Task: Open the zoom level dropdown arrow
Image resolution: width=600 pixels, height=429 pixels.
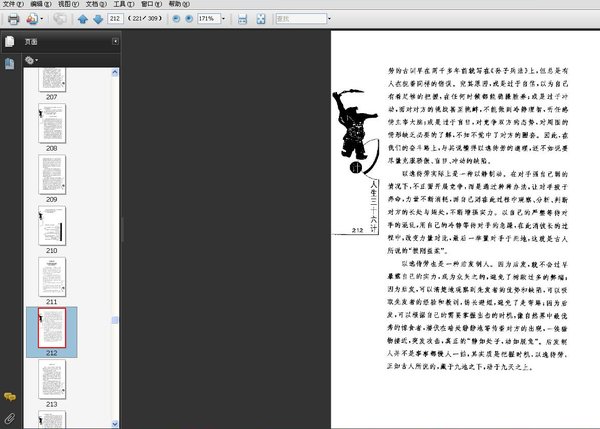Action: (x=223, y=18)
